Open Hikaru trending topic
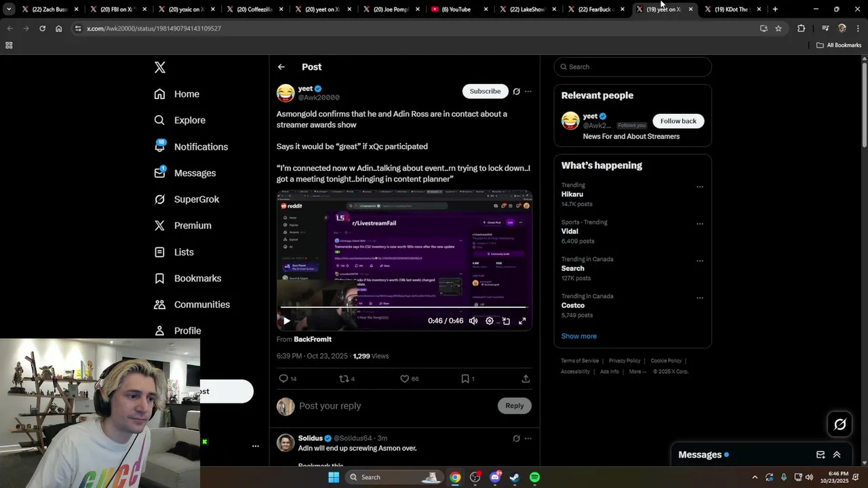The image size is (868, 488). click(x=572, y=195)
